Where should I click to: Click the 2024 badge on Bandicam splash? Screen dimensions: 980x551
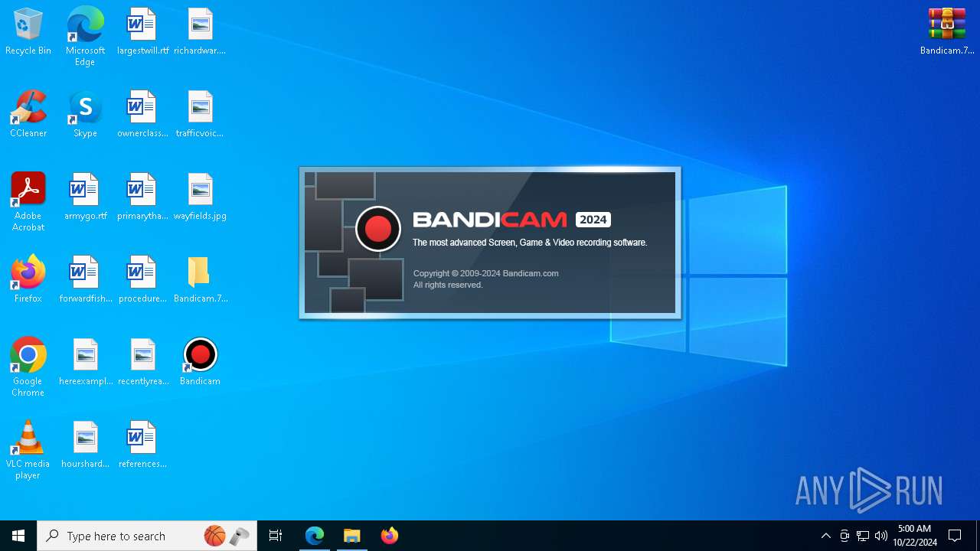coord(593,220)
